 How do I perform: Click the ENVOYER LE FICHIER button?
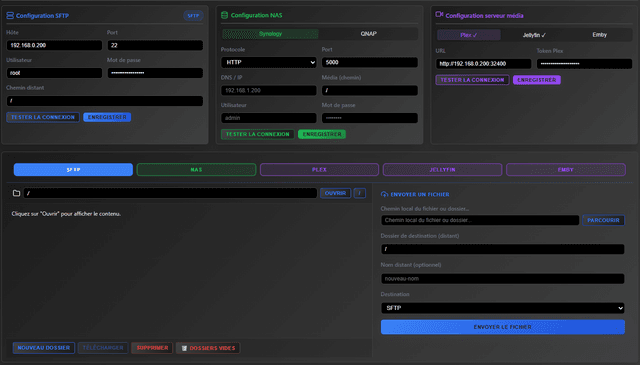[502, 327]
